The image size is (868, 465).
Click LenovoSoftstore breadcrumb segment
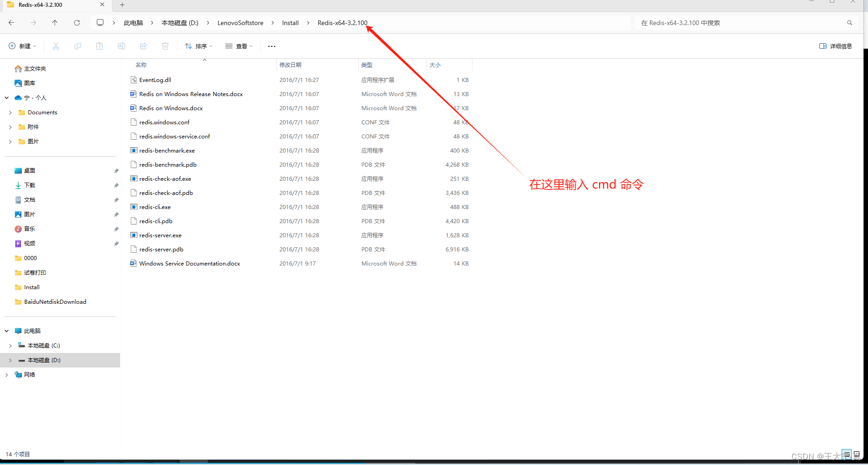[240, 23]
